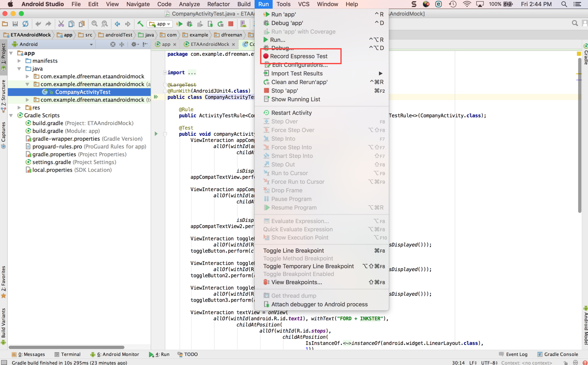Open the Tools menu in menu bar
Viewport: 588px width, 365px height.
[x=283, y=4]
